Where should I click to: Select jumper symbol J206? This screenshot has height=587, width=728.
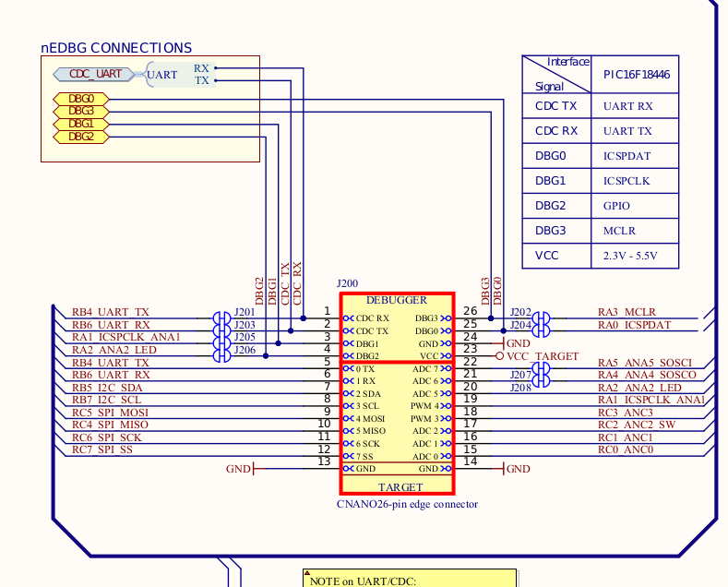[x=221, y=356]
